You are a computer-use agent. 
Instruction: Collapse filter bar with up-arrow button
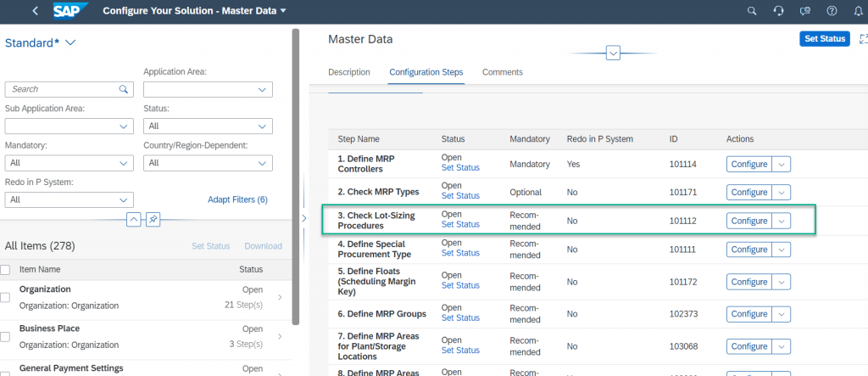(134, 220)
